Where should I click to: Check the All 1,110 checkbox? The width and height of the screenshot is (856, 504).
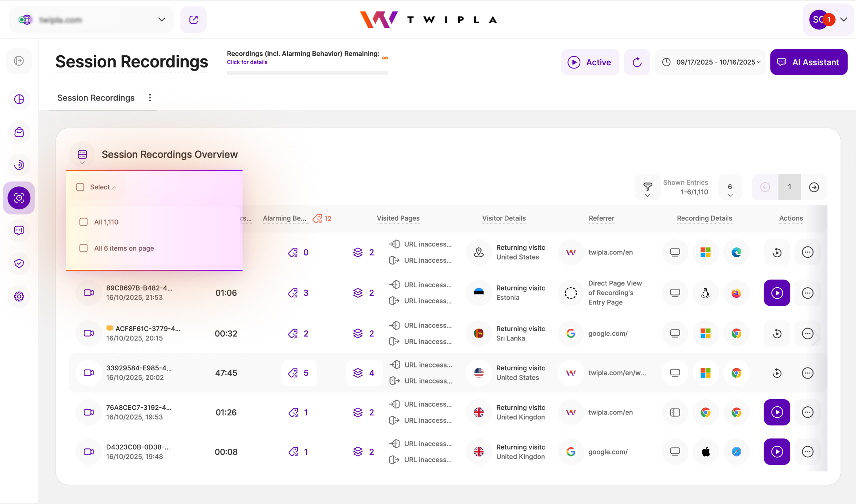point(83,222)
